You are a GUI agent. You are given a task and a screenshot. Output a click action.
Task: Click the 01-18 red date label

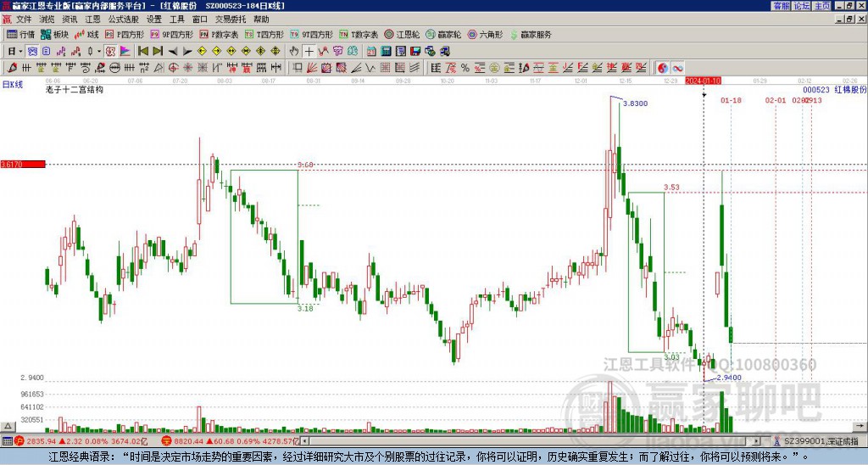point(731,100)
